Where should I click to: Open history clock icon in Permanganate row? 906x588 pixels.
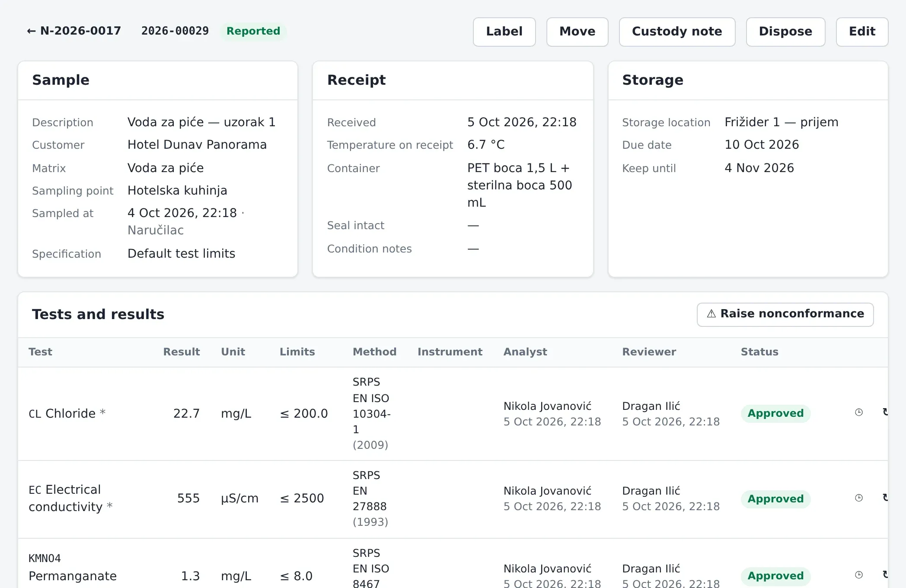(859, 575)
